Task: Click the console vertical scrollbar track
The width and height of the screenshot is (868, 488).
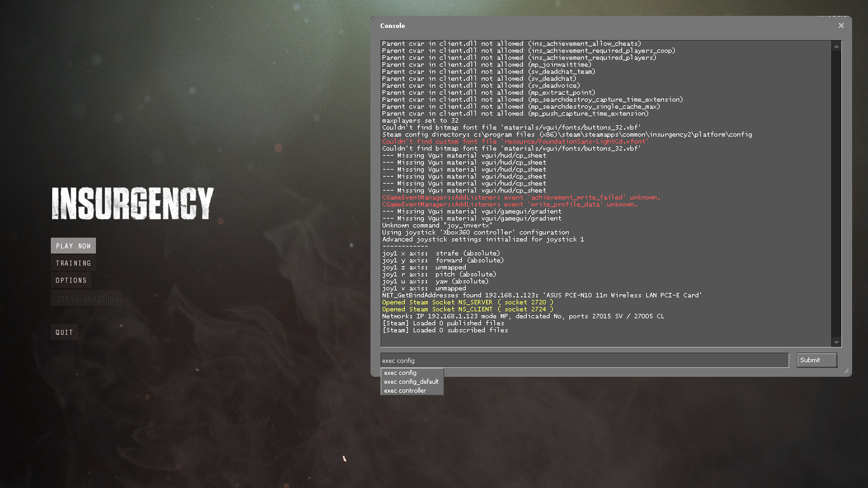Action: click(x=837, y=194)
